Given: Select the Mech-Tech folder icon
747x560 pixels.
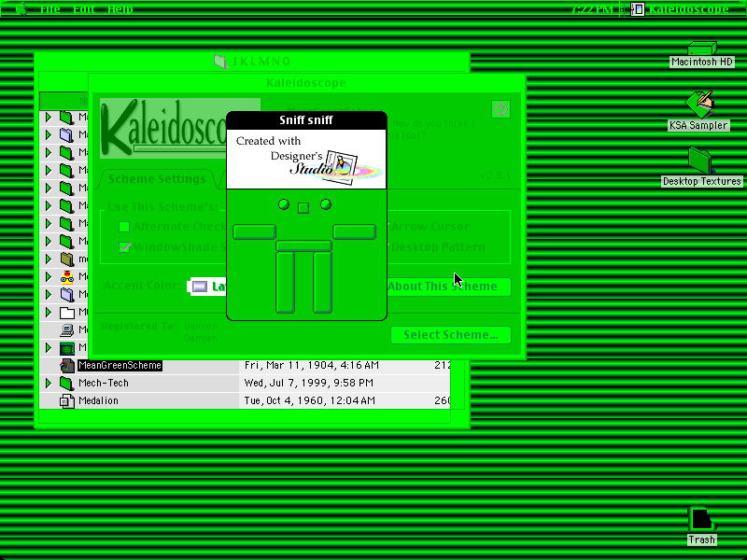Looking at the screenshot, I should (66, 384).
